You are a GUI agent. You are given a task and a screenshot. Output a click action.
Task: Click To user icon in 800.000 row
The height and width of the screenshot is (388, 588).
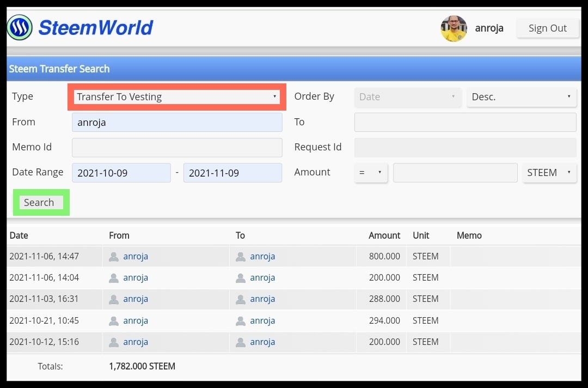pos(241,257)
